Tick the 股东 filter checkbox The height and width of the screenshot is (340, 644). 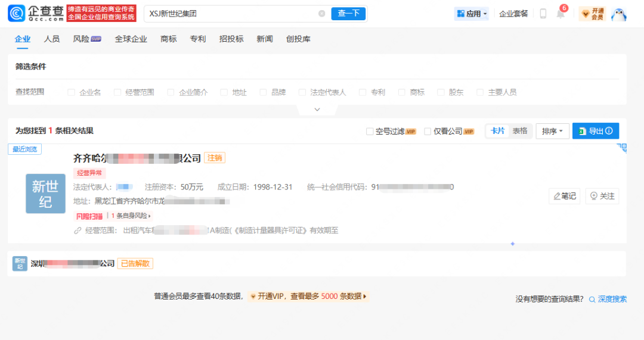(x=441, y=92)
